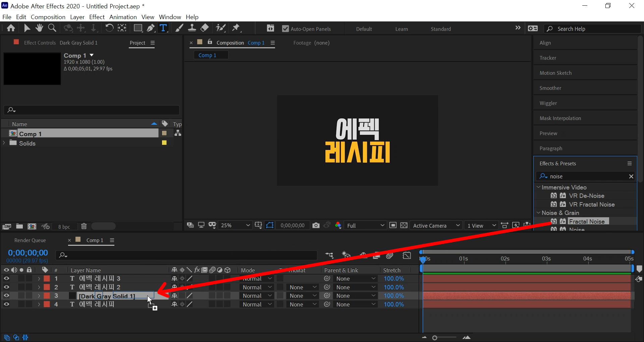Click the region of interest icon
Screen dimensions: 644x342
click(393, 225)
